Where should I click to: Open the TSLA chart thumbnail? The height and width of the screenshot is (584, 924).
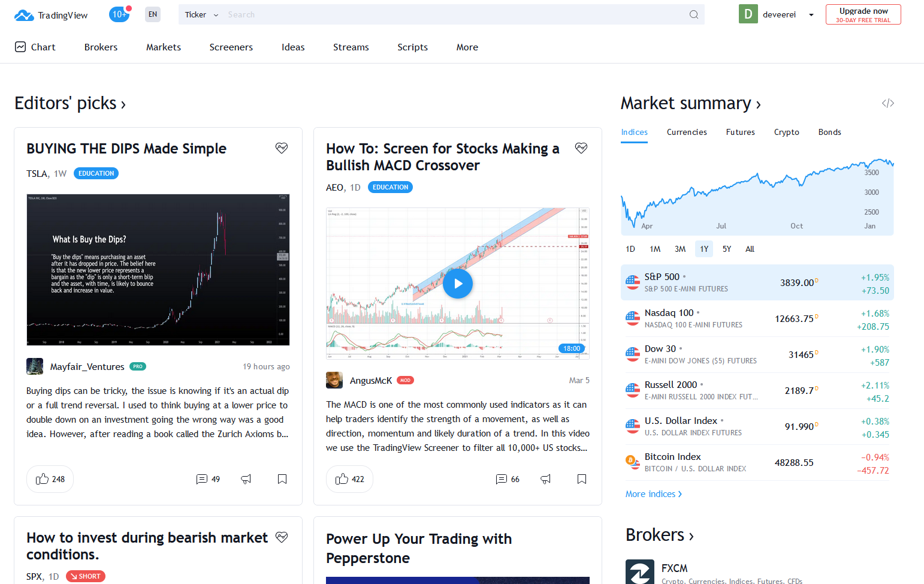(158, 270)
